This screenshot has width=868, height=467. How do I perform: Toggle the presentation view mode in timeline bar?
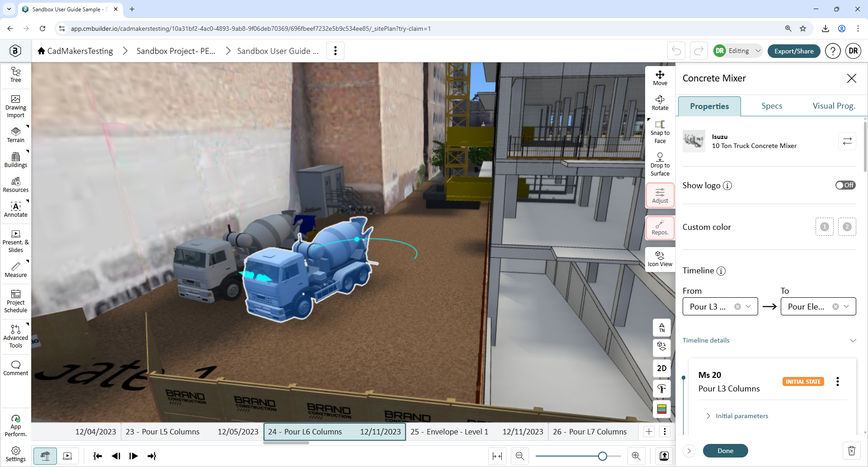coord(68,456)
